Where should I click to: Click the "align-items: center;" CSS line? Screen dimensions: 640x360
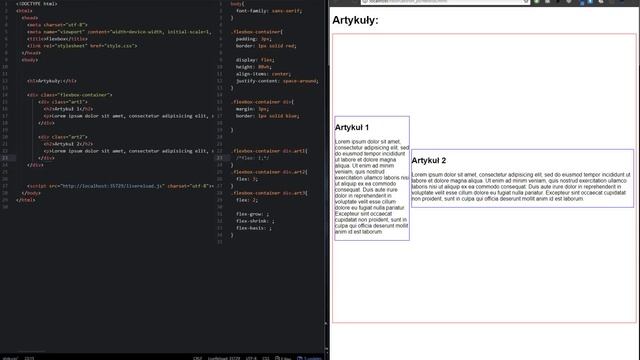[x=263, y=74]
